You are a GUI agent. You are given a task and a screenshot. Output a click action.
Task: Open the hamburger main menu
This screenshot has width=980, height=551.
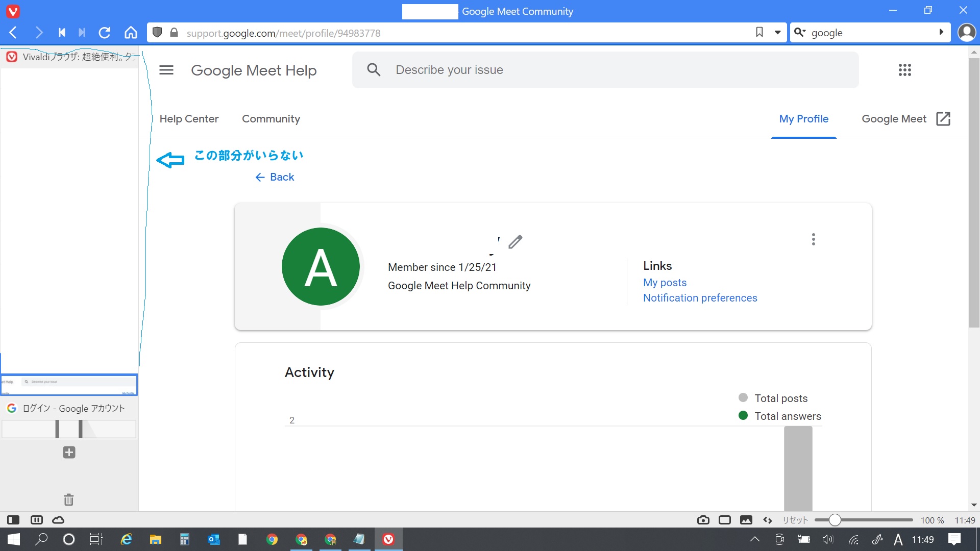click(166, 70)
